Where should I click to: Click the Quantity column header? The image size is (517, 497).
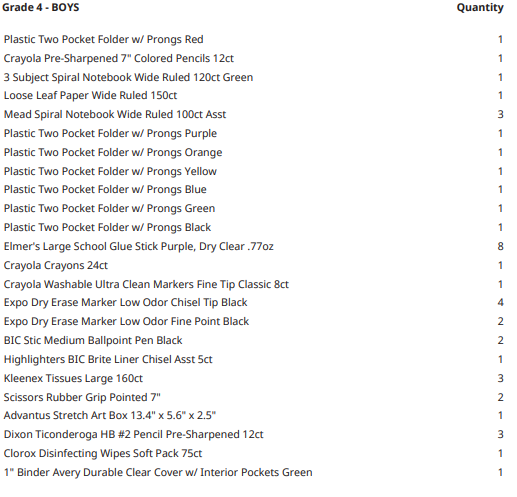pyautogui.click(x=480, y=8)
